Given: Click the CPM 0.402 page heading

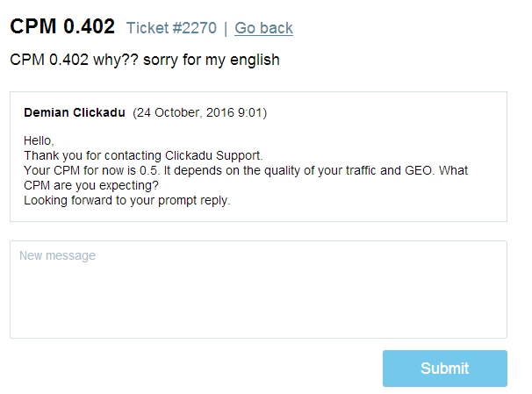Looking at the screenshot, I should [62, 26].
